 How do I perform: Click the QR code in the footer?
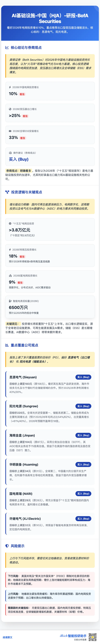point(93,637)
